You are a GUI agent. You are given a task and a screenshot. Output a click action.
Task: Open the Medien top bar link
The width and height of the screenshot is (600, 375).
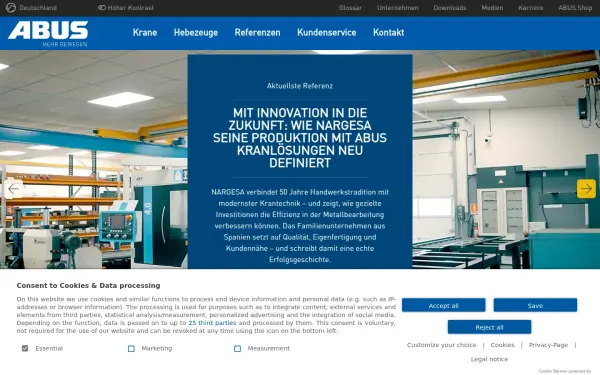pos(492,8)
